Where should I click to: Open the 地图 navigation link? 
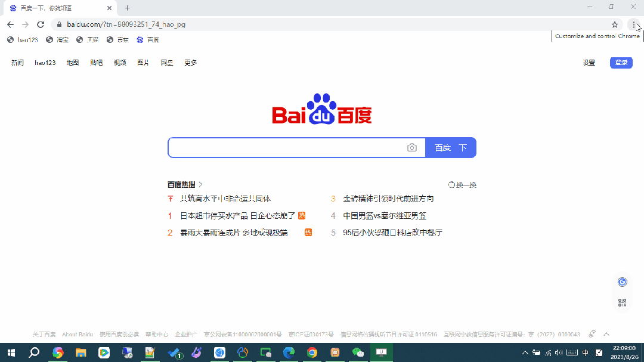[73, 63]
